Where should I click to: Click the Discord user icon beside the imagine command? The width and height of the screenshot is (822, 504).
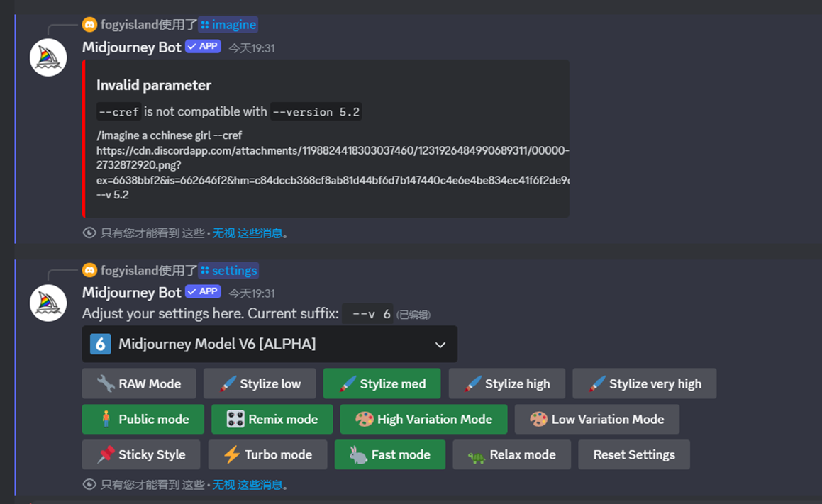(89, 24)
